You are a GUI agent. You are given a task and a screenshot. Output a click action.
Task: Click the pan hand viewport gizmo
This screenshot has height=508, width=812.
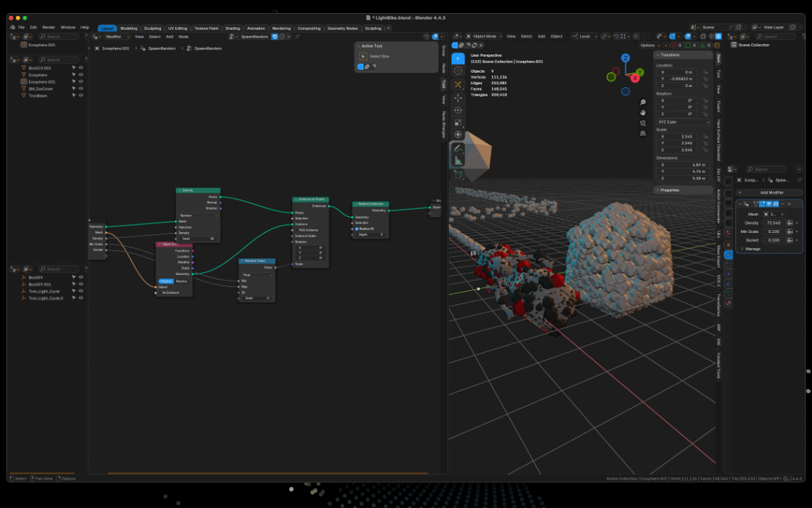click(x=642, y=112)
